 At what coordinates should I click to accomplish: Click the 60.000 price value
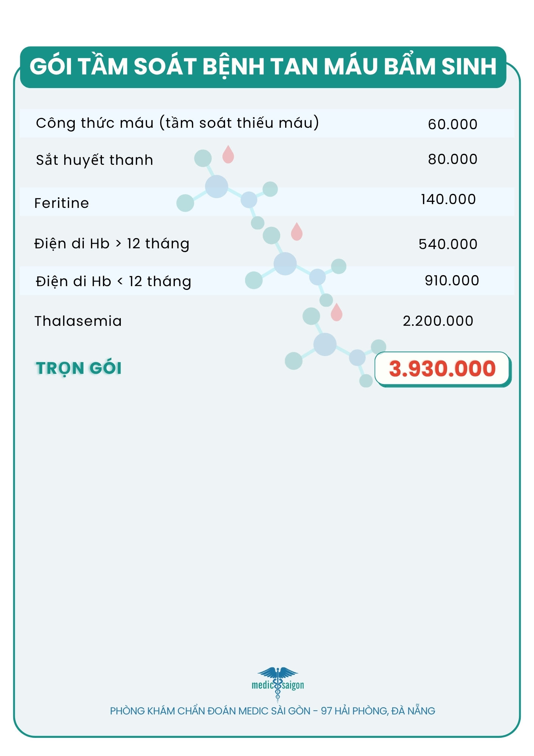click(x=452, y=124)
